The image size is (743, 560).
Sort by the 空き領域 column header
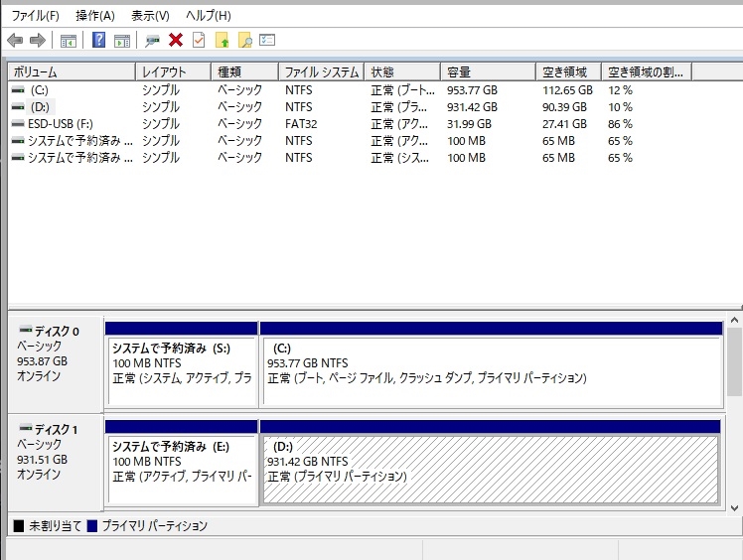569,72
